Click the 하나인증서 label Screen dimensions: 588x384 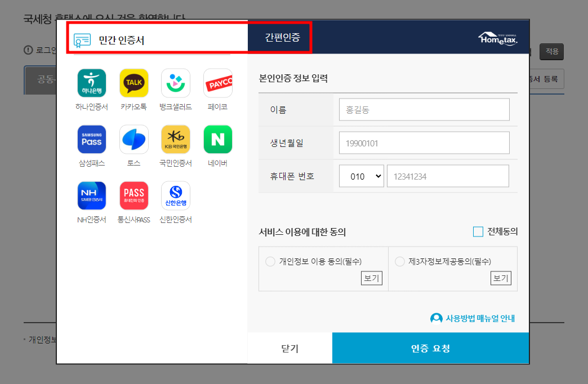click(91, 107)
